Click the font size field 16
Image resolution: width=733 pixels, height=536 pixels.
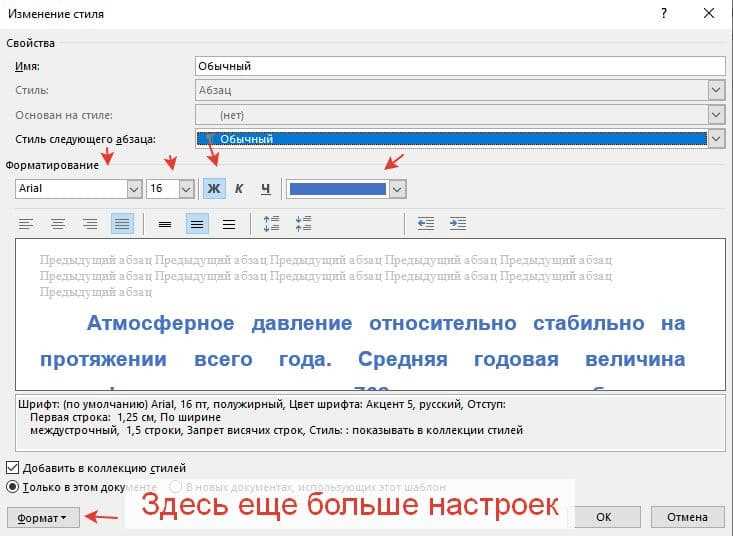click(x=162, y=189)
